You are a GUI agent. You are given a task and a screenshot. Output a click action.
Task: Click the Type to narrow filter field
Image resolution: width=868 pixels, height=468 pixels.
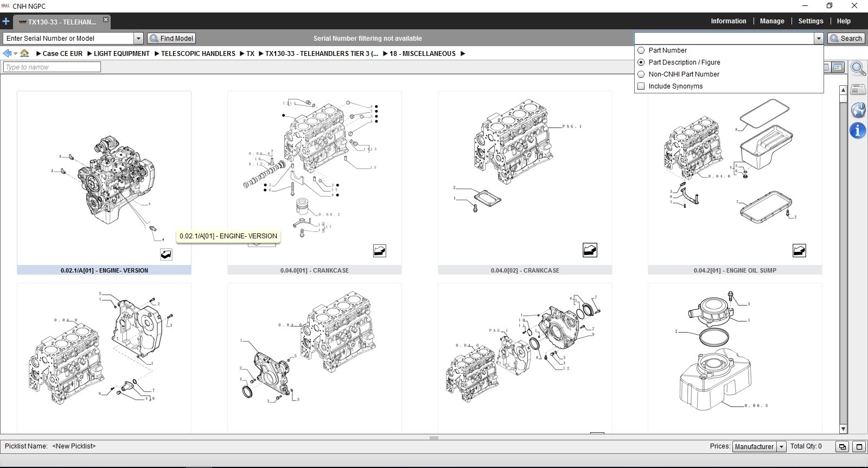point(52,67)
